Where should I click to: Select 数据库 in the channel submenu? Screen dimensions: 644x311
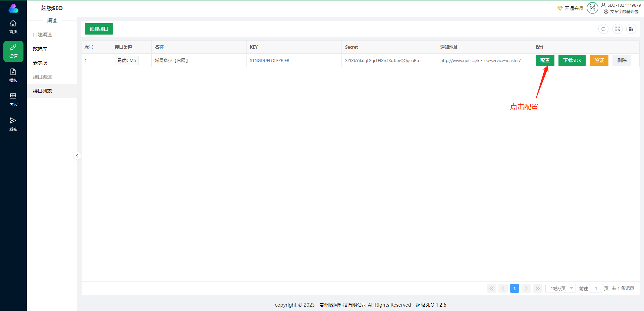click(40, 49)
